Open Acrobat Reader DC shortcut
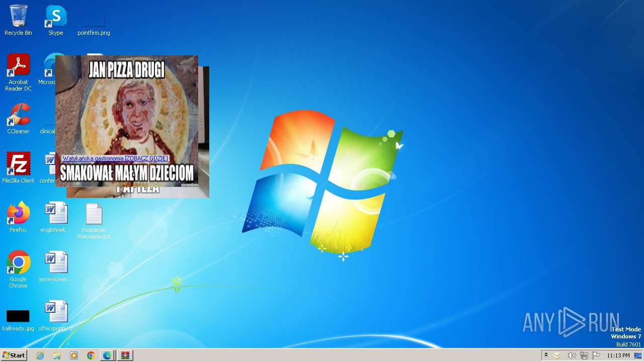 point(18,72)
